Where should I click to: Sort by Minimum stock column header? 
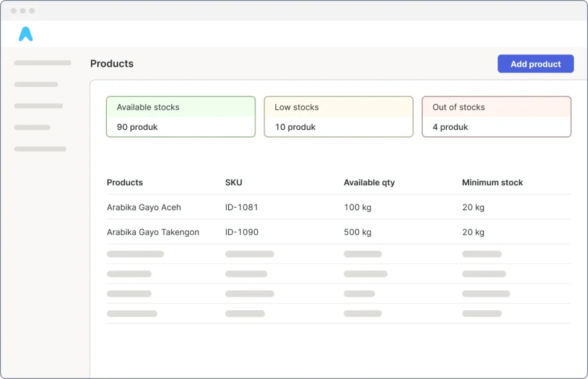click(x=492, y=182)
